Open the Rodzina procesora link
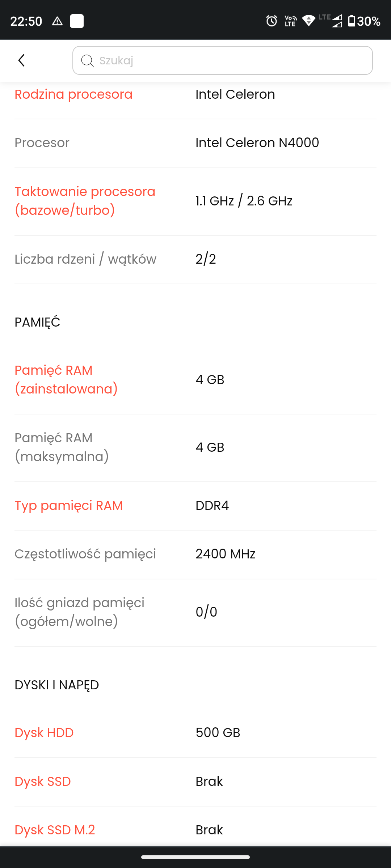This screenshot has width=391, height=868. (x=73, y=94)
